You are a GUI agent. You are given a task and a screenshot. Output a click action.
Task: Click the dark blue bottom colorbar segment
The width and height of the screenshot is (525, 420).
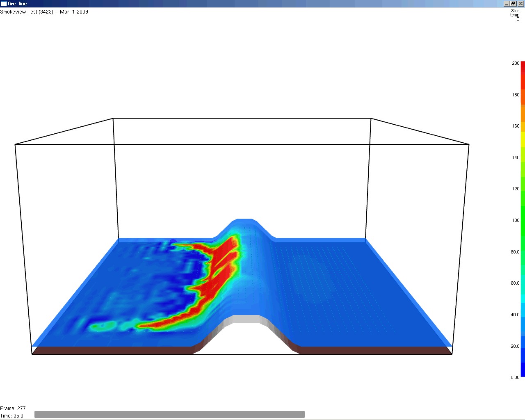523,367
